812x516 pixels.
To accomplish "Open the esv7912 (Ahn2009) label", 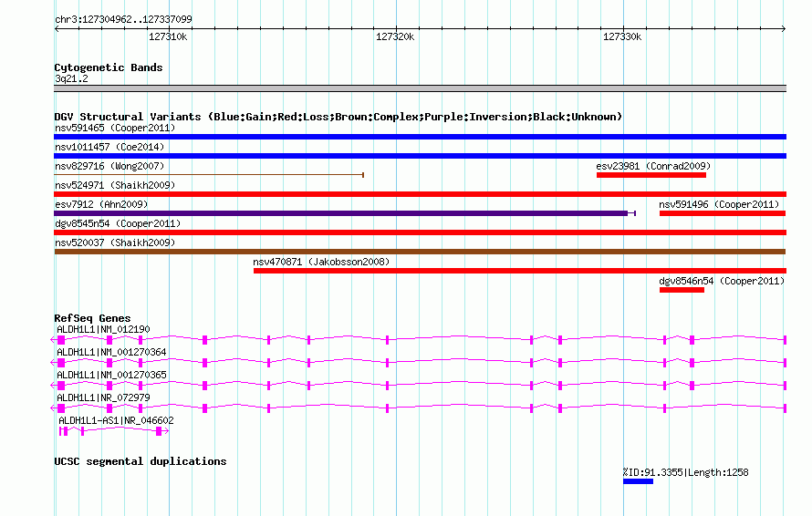I will pyautogui.click(x=101, y=204).
